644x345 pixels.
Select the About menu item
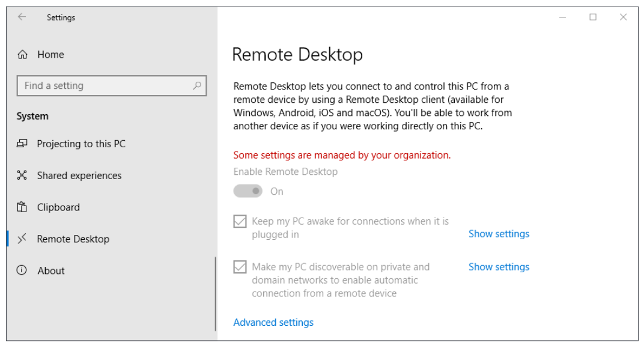(51, 270)
